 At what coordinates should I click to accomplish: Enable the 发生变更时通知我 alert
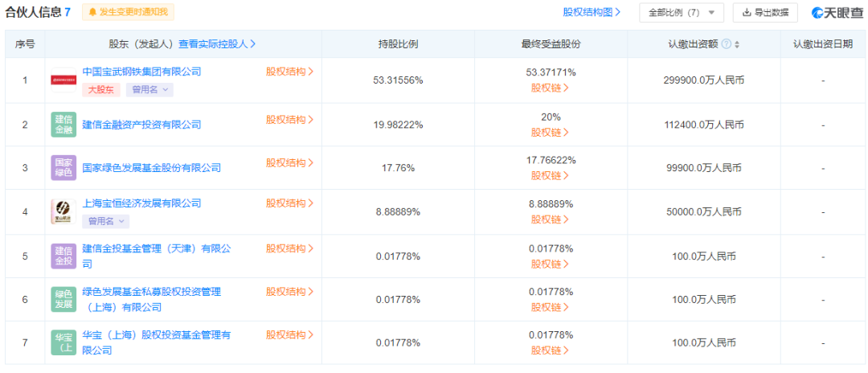[129, 12]
